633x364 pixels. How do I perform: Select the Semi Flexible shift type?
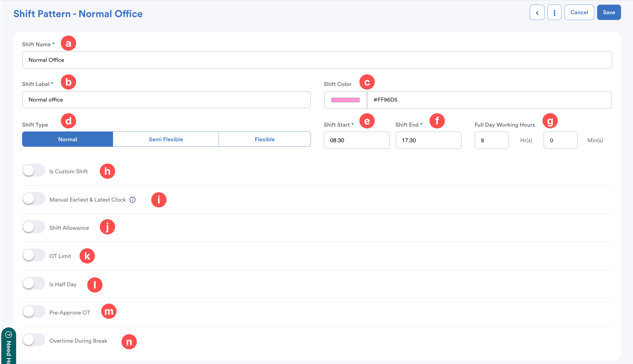coord(166,139)
